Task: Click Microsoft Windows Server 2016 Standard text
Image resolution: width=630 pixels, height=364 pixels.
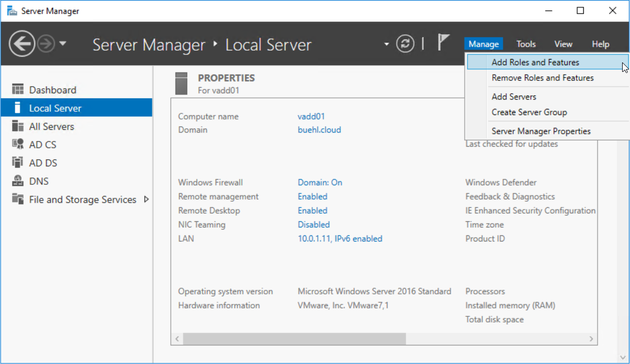Action: click(x=375, y=292)
